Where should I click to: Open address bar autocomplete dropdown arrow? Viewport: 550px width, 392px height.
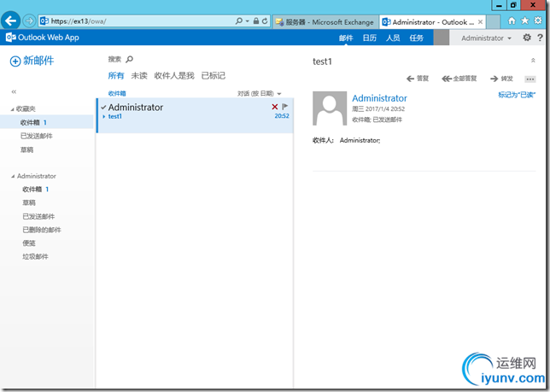click(x=248, y=21)
